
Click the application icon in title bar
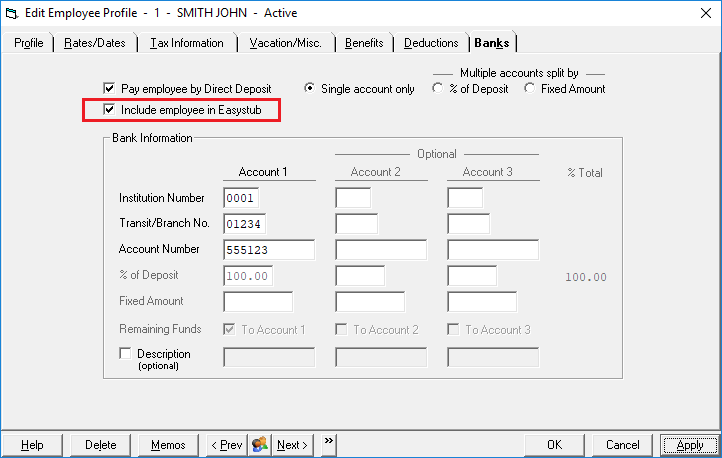click(12, 13)
